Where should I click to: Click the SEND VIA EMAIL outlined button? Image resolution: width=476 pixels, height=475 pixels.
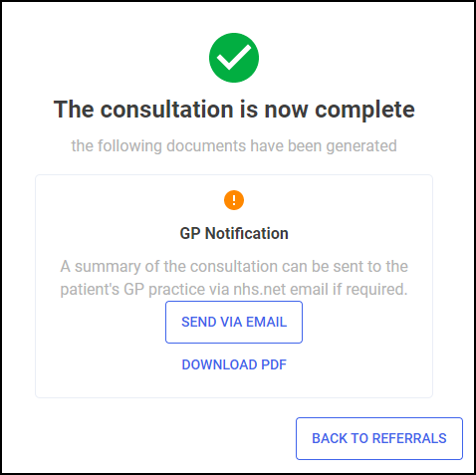(234, 322)
